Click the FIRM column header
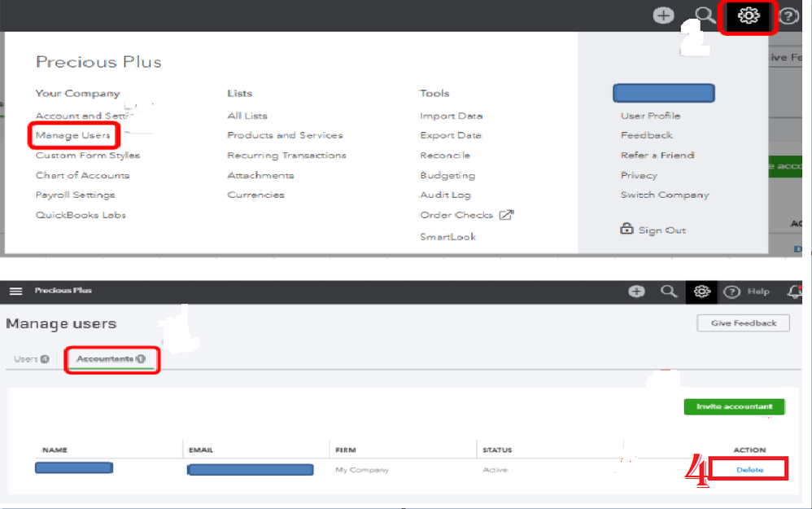This screenshot has width=812, height=509. point(346,450)
